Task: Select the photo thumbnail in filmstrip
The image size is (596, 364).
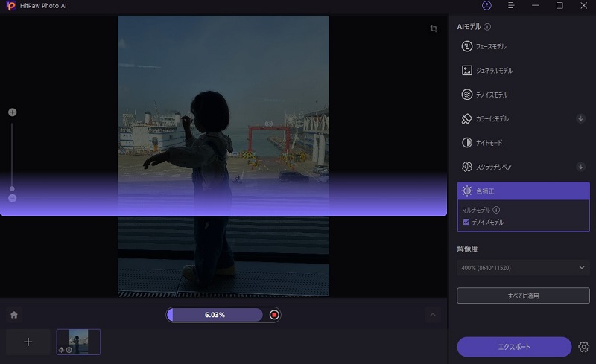Action: point(78,342)
